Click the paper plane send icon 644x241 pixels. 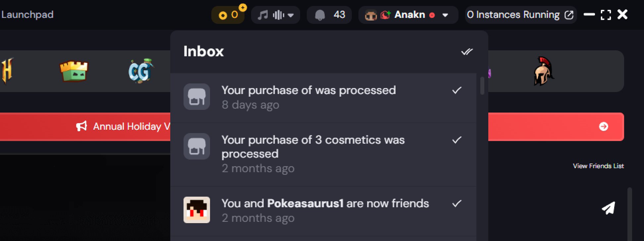[608, 208]
